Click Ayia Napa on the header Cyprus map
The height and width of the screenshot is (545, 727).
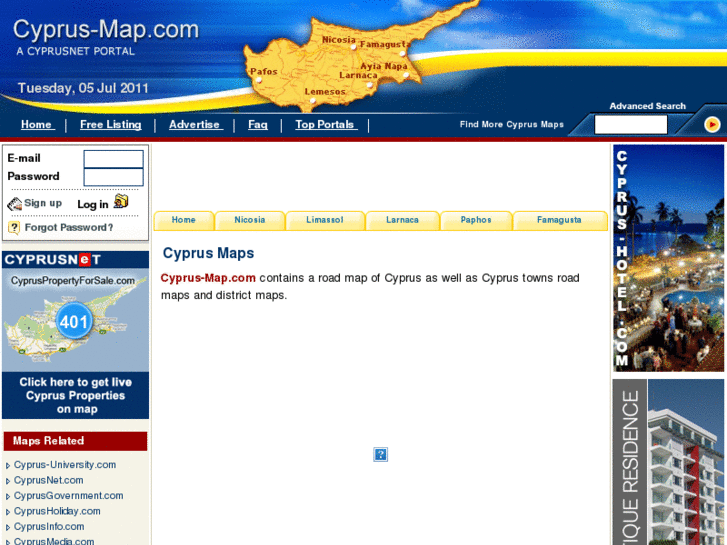pos(384,66)
